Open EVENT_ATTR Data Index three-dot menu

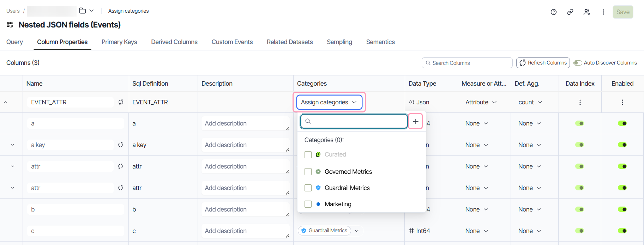click(x=580, y=102)
